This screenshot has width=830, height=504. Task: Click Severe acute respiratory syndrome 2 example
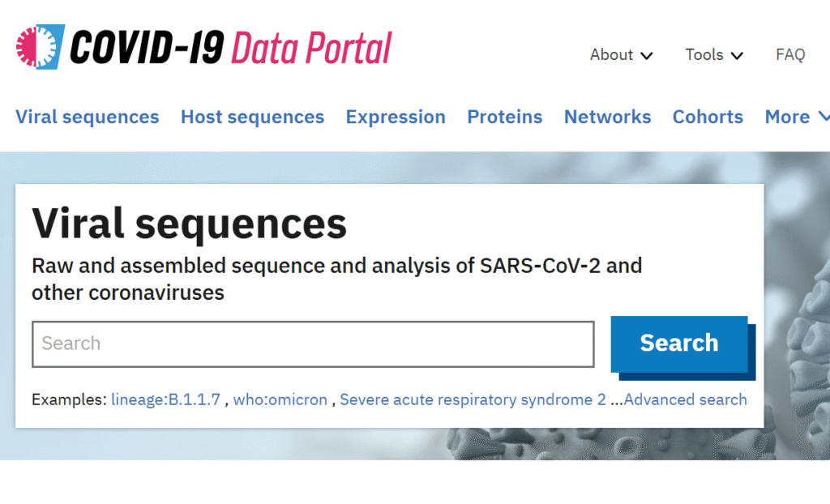[x=473, y=399]
